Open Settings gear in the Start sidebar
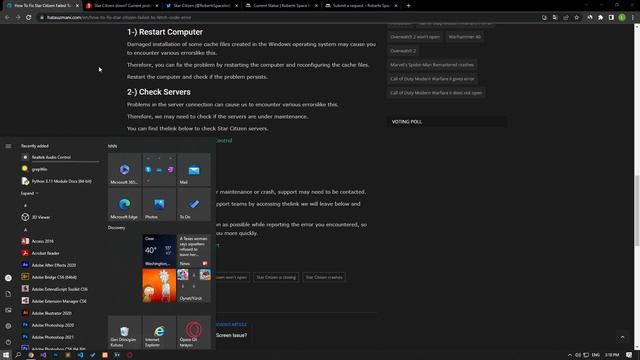 coord(8,326)
